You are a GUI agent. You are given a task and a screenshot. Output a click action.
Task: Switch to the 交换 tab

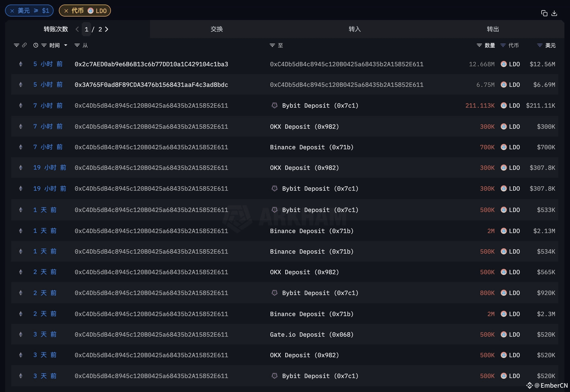click(x=217, y=29)
